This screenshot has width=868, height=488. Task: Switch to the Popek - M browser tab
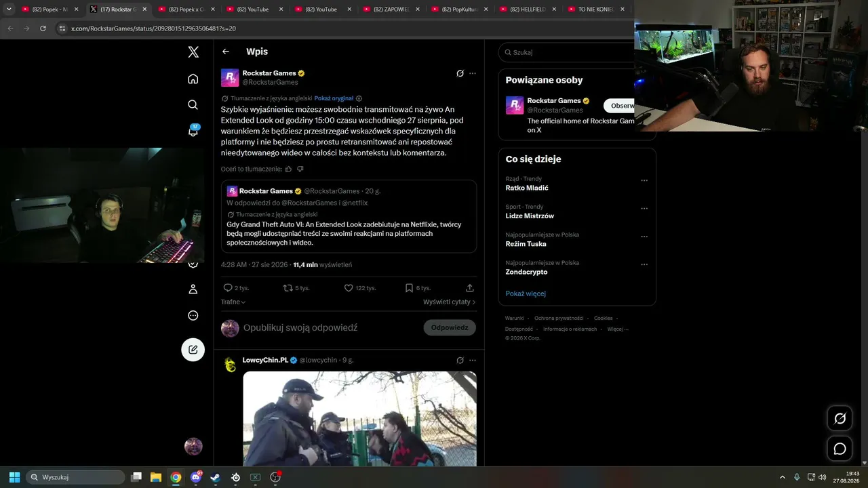coord(50,9)
